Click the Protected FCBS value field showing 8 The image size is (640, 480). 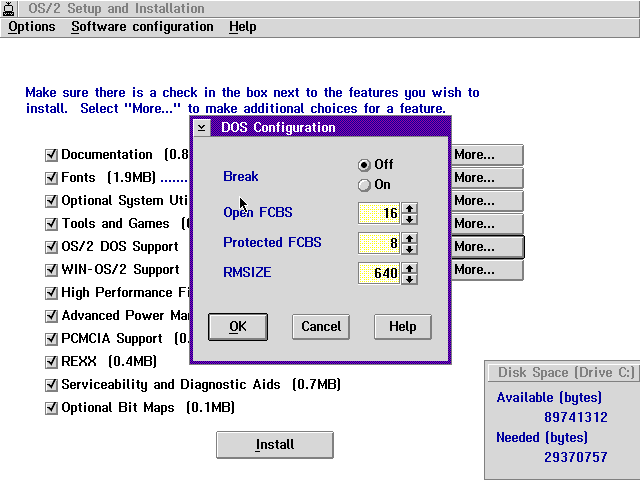[379, 243]
